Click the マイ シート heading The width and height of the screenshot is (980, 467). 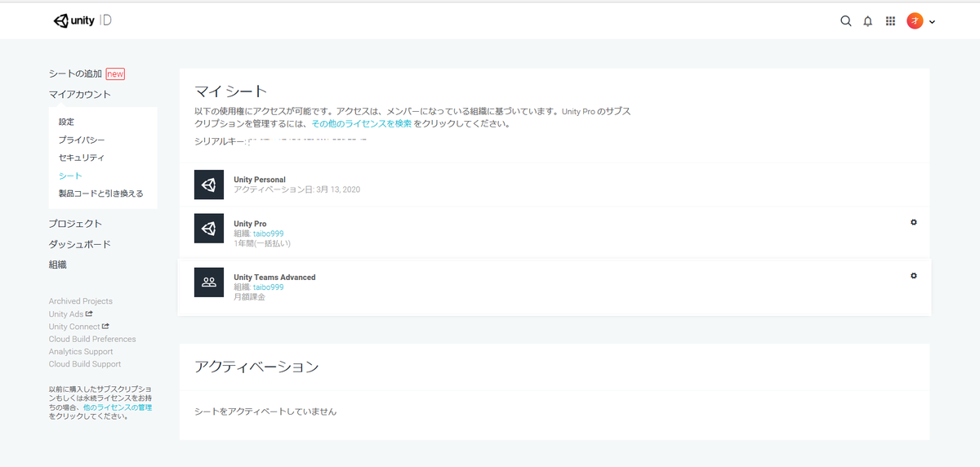point(231,90)
